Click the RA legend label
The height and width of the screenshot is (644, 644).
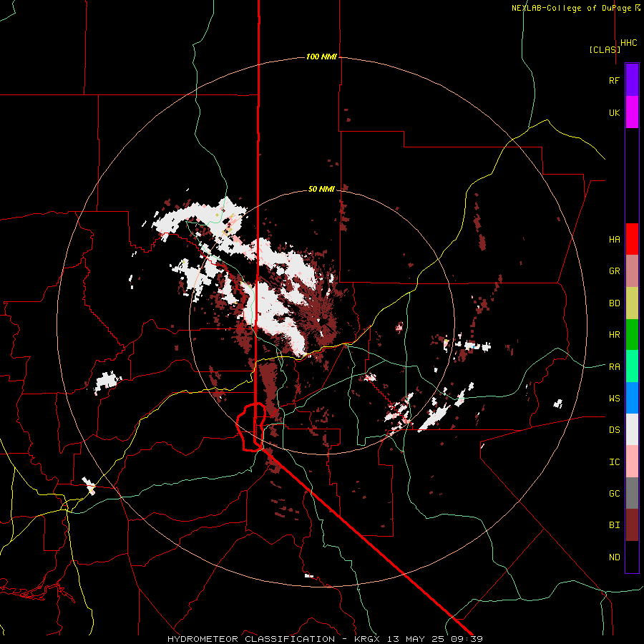point(614,366)
